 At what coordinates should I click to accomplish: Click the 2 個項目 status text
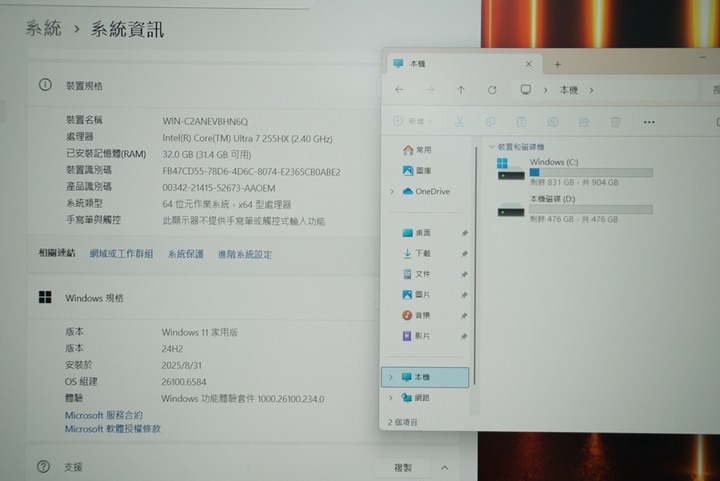pyautogui.click(x=403, y=422)
